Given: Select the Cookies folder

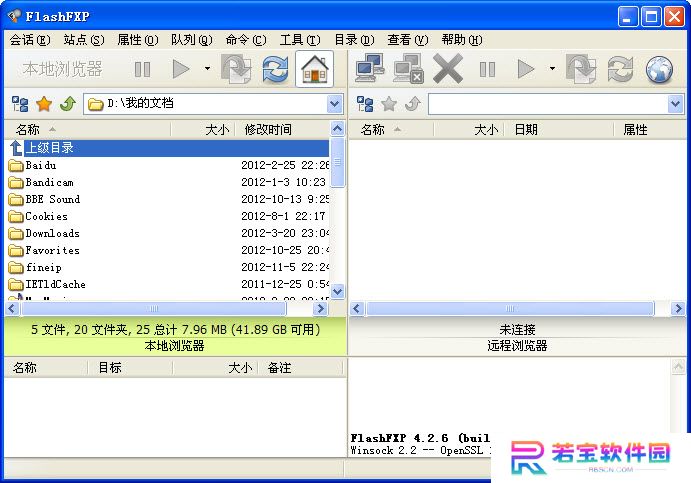Looking at the screenshot, I should [x=167, y=216].
